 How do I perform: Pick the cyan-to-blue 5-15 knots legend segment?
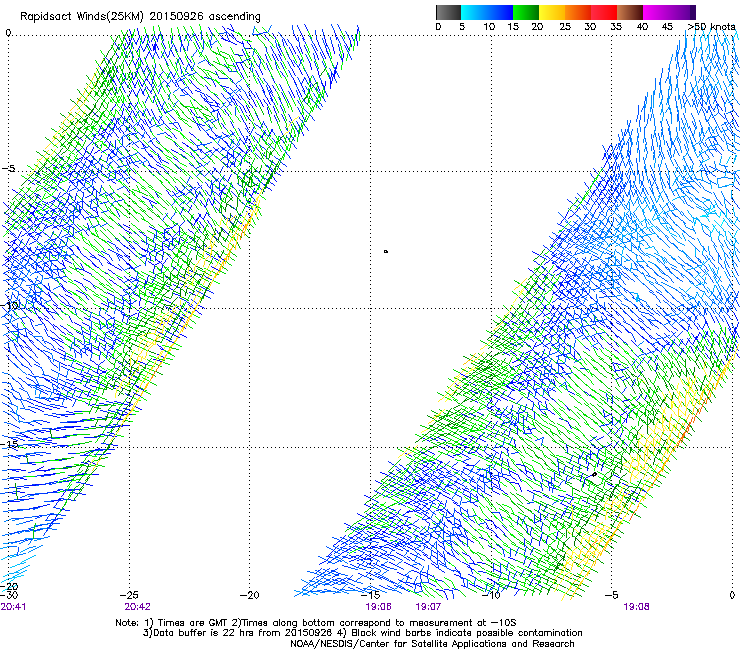click(487, 12)
